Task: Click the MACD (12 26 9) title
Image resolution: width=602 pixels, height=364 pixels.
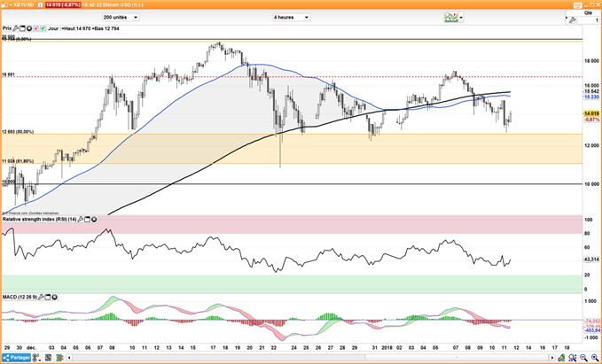Action: click(20, 298)
